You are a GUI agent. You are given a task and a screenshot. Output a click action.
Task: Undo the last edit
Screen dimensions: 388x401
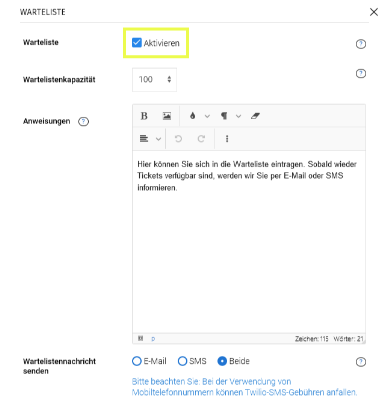[x=178, y=139]
